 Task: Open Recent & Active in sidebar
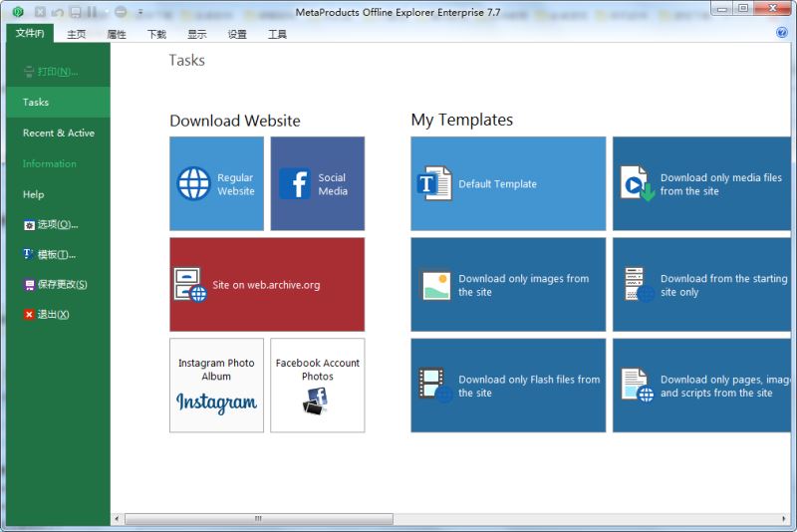(59, 133)
